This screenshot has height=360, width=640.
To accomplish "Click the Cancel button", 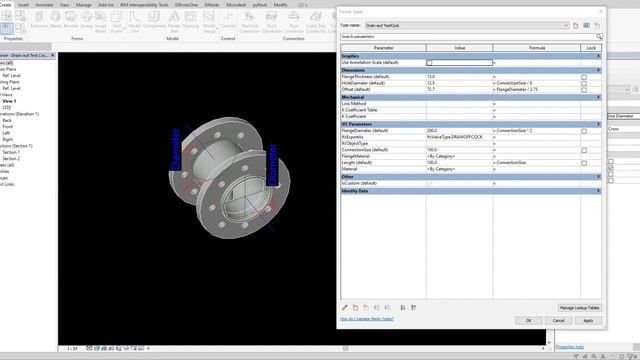I will pos(558,320).
